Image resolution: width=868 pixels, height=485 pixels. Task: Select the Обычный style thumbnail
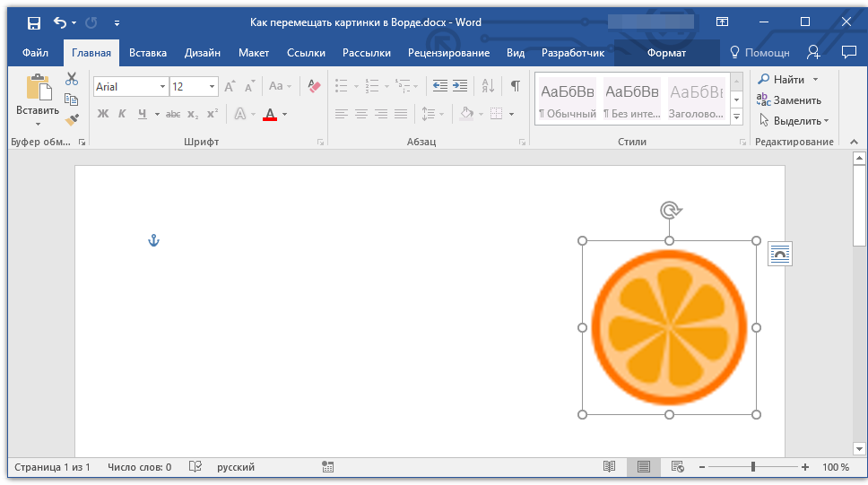pos(568,100)
